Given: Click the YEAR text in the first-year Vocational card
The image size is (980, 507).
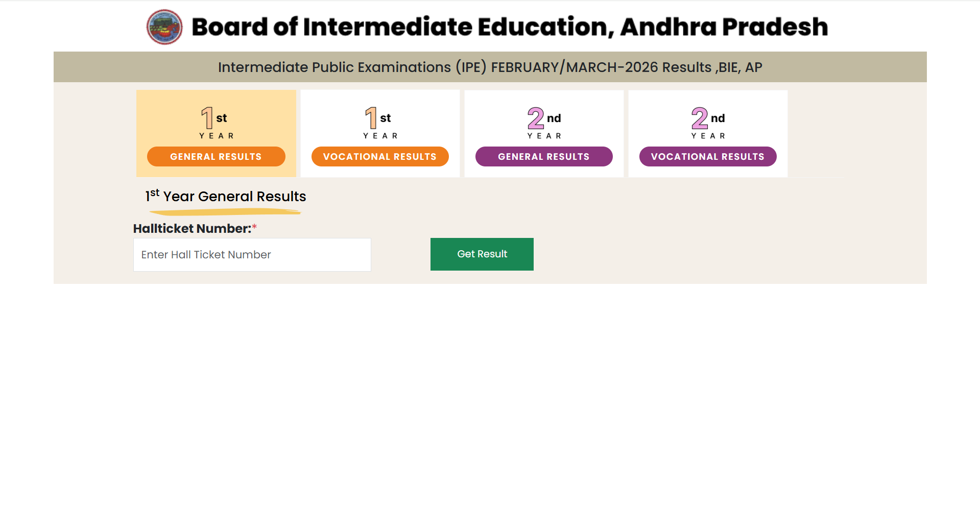Looking at the screenshot, I should (380, 136).
